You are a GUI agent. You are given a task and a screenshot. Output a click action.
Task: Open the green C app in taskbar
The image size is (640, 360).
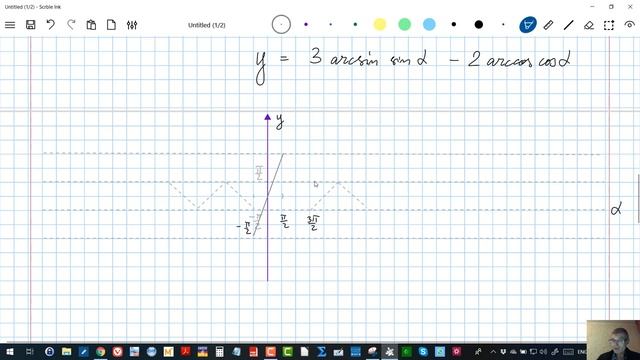[x=287, y=351]
